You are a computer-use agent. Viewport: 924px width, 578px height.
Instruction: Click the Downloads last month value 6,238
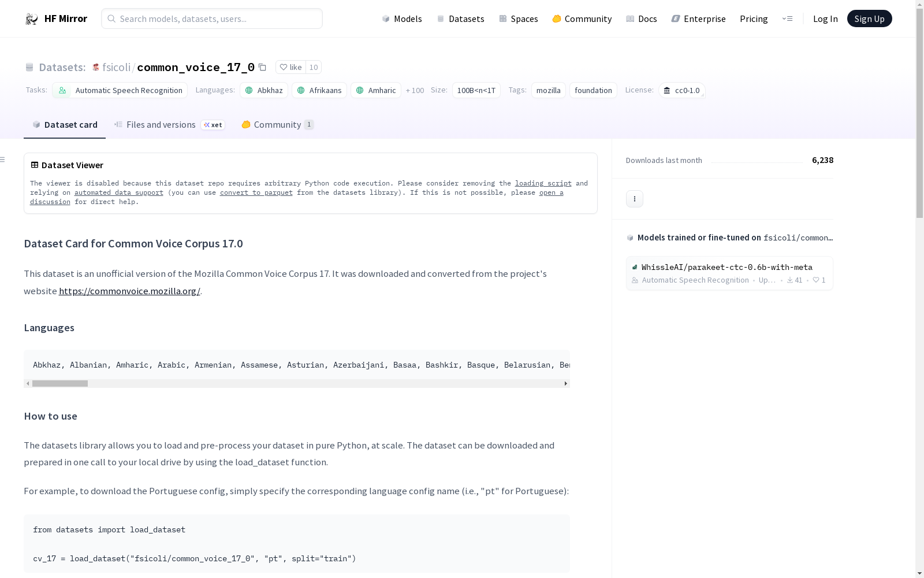[x=822, y=160]
